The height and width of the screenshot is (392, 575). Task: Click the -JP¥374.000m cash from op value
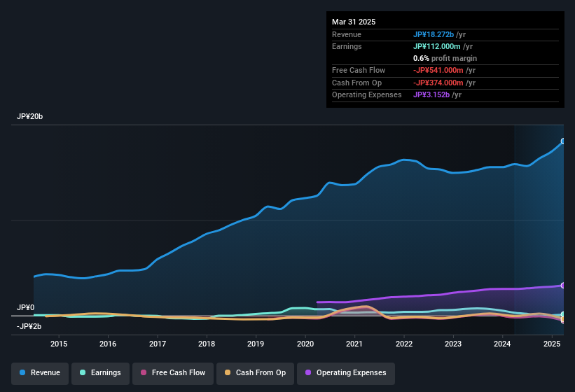pos(438,83)
